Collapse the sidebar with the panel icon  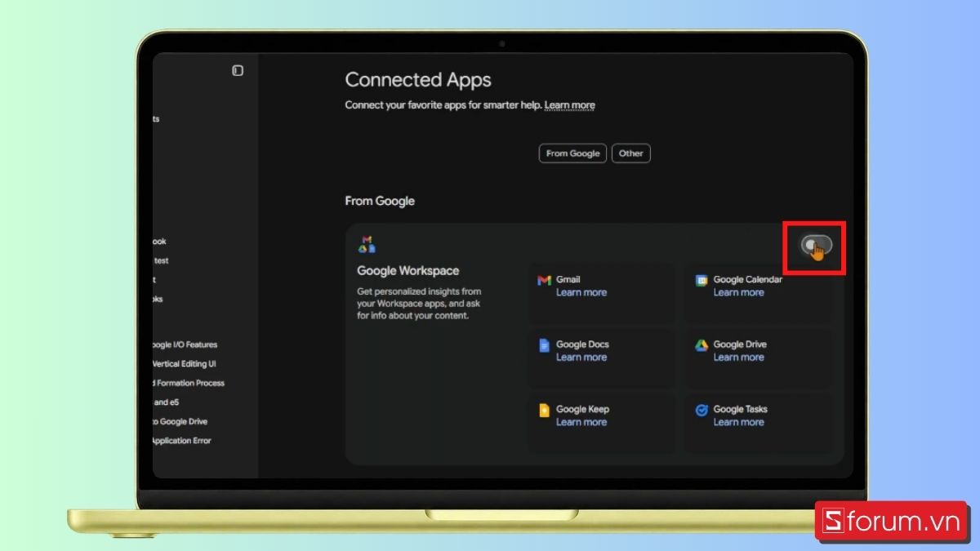238,71
